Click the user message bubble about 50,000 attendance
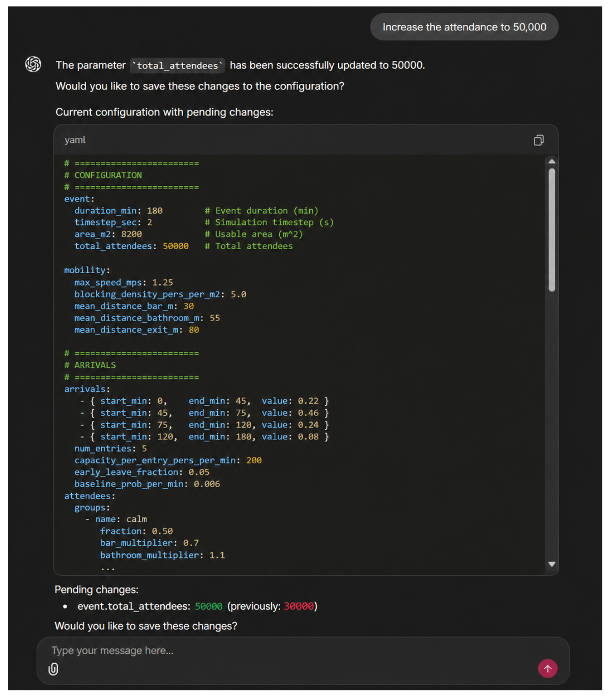The height and width of the screenshot is (700, 612). pos(464,27)
